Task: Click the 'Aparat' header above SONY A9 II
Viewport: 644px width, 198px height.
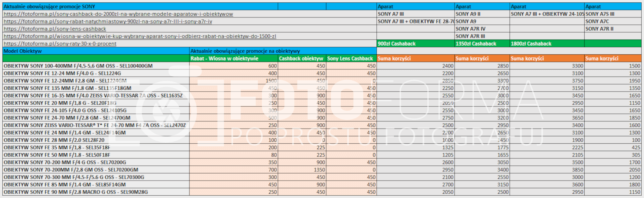Action: tap(482, 6)
